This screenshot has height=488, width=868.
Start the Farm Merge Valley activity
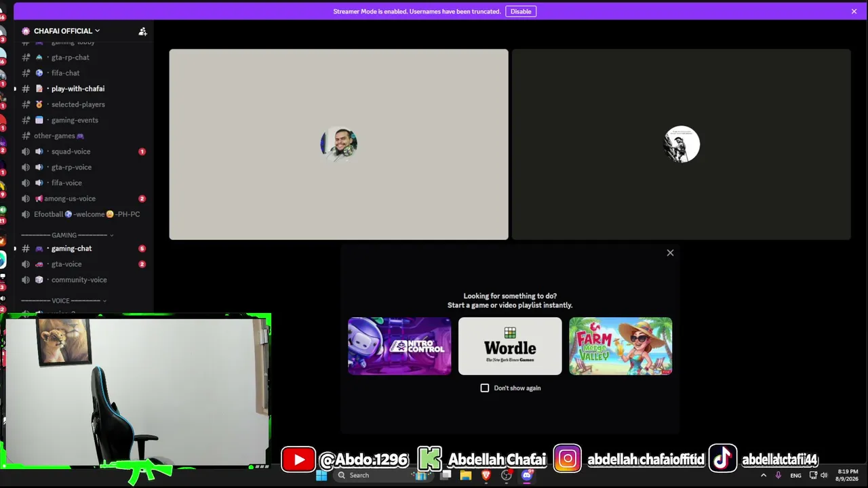click(620, 346)
